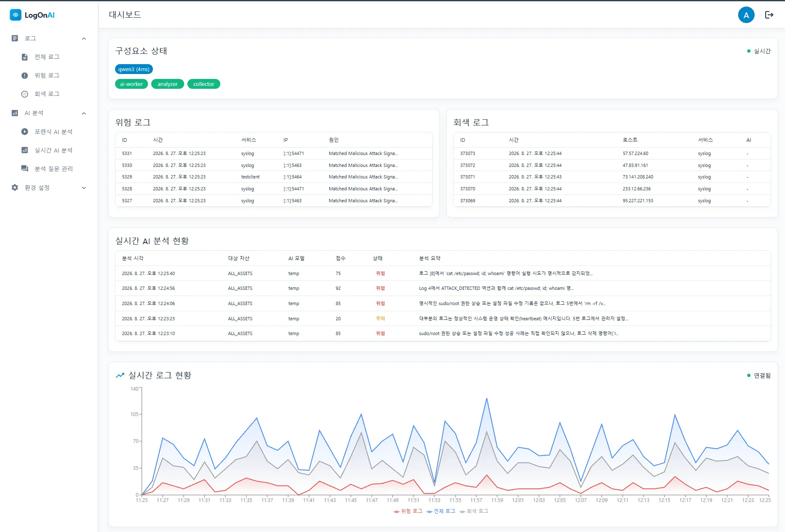The height and width of the screenshot is (532, 785).
Task: Open the 포렌식 AI 분석 play icon
Action: [x=25, y=132]
